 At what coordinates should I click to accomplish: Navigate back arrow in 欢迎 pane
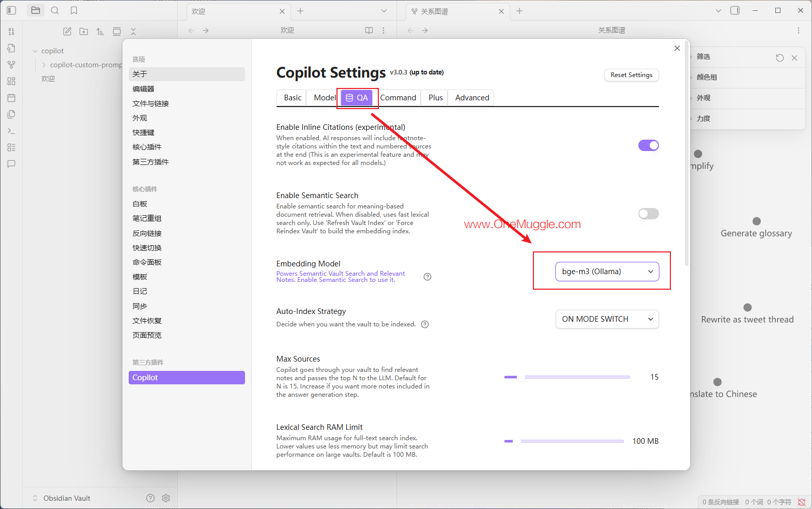pos(191,31)
